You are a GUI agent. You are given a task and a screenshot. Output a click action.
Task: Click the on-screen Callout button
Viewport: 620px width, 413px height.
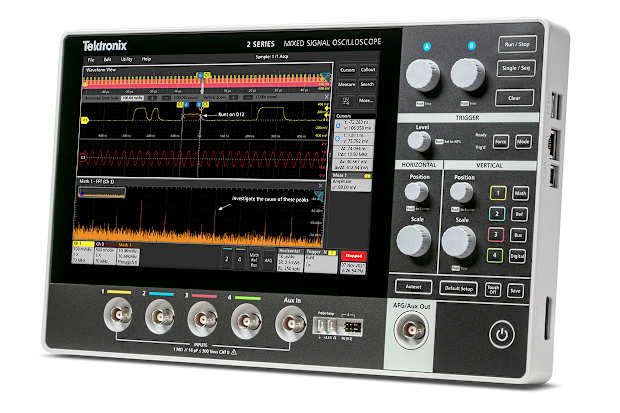[367, 70]
